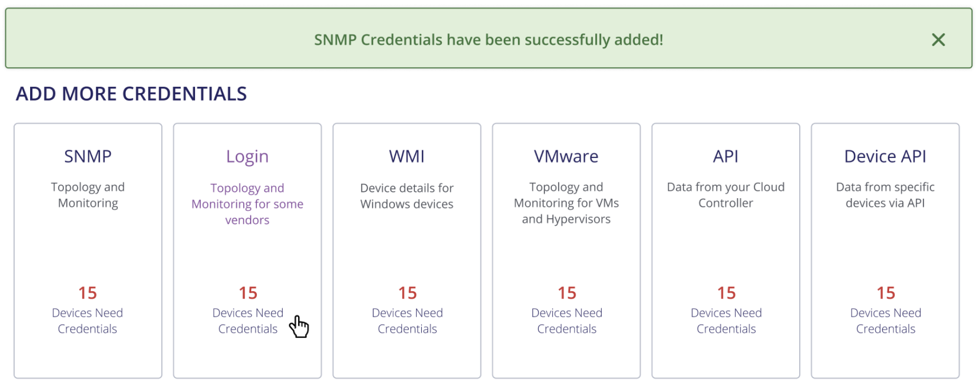Select the Device API credentials card
The width and height of the screenshot is (980, 388).
click(x=885, y=251)
